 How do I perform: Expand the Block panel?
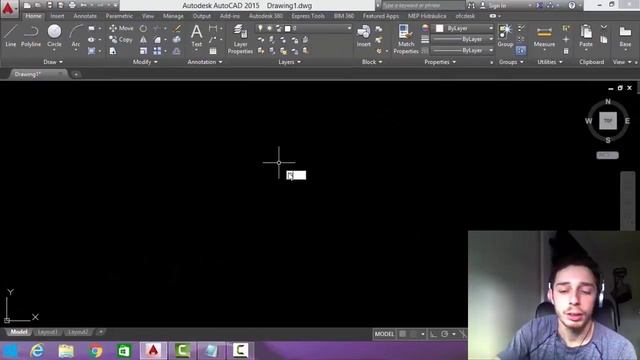click(372, 62)
